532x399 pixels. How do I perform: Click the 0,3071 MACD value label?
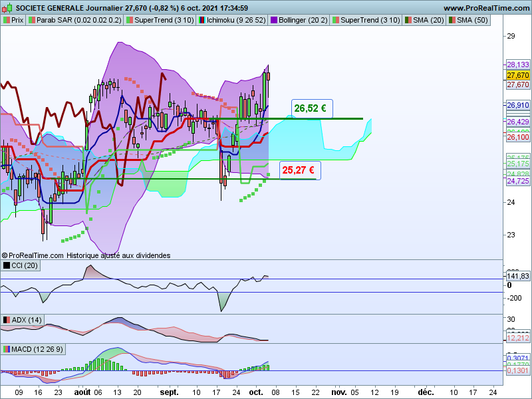(518, 358)
